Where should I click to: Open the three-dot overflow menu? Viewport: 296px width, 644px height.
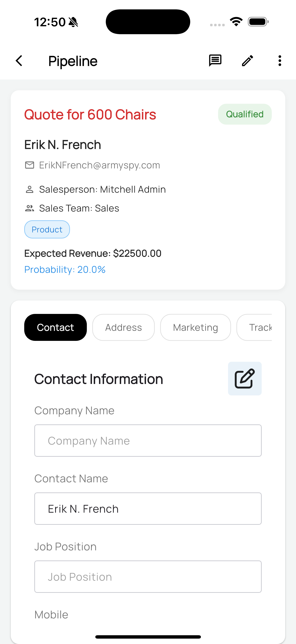click(x=280, y=61)
